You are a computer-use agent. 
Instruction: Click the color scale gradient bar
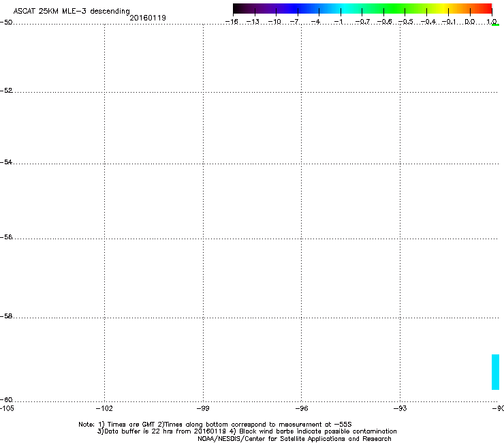tap(362, 9)
